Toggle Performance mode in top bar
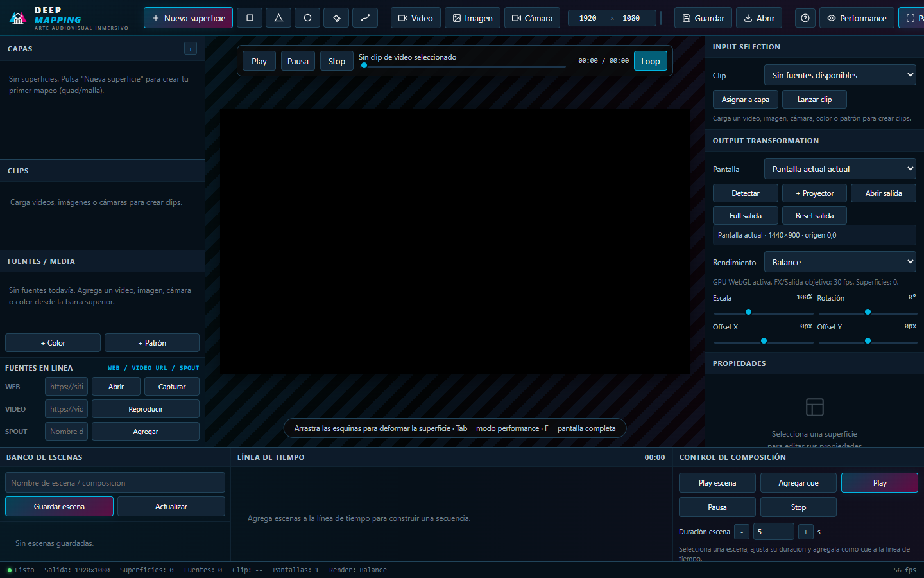Image resolution: width=924 pixels, height=578 pixels. pyautogui.click(x=857, y=18)
